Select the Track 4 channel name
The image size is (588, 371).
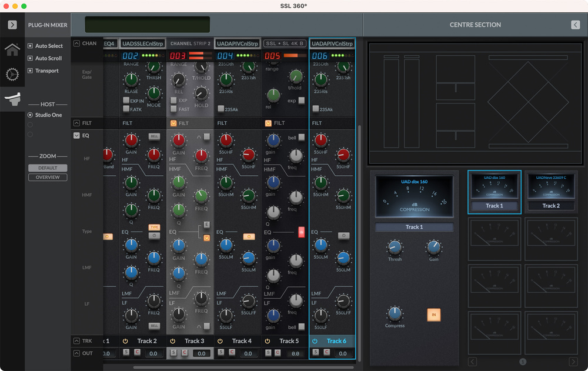point(241,341)
